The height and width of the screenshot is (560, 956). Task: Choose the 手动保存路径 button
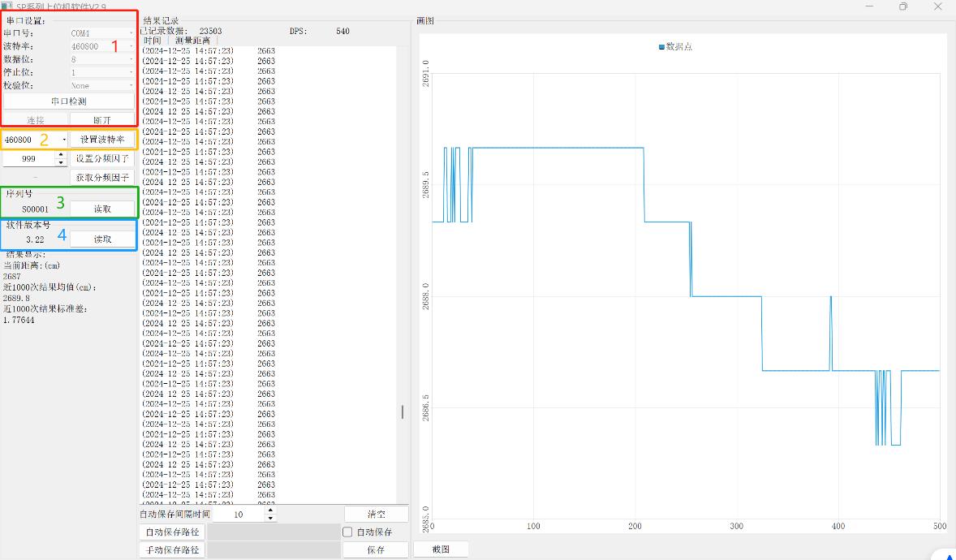(x=171, y=549)
